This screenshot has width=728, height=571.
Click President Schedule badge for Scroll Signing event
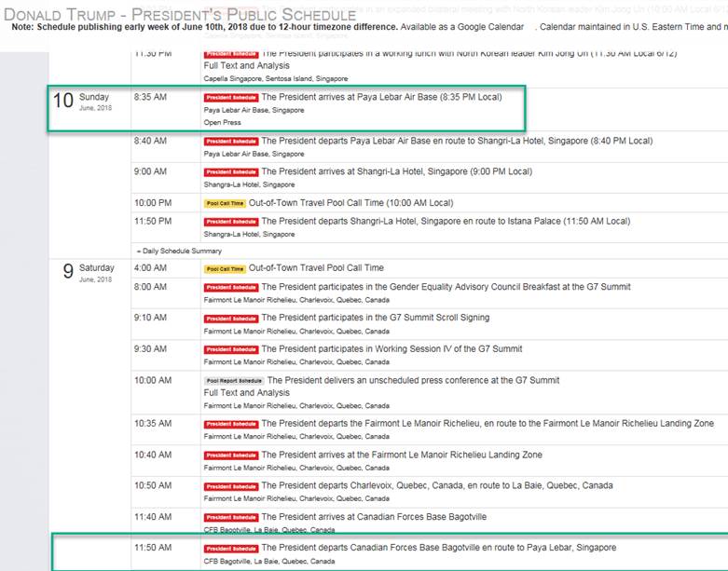point(231,319)
